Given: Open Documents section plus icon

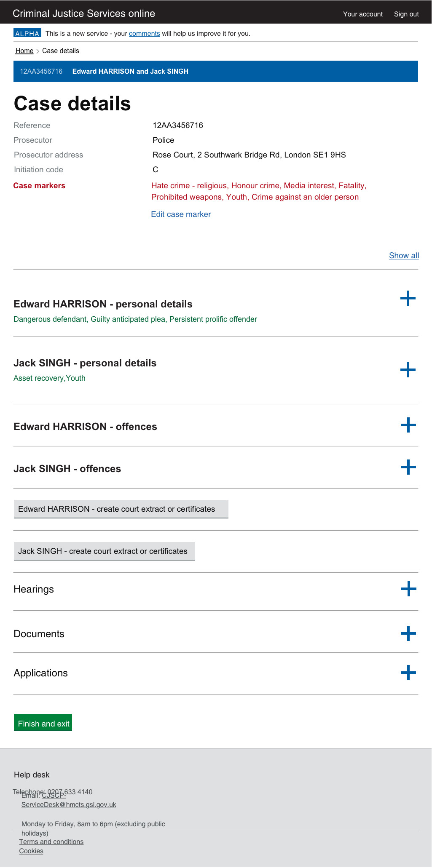Looking at the screenshot, I should tap(408, 633).
